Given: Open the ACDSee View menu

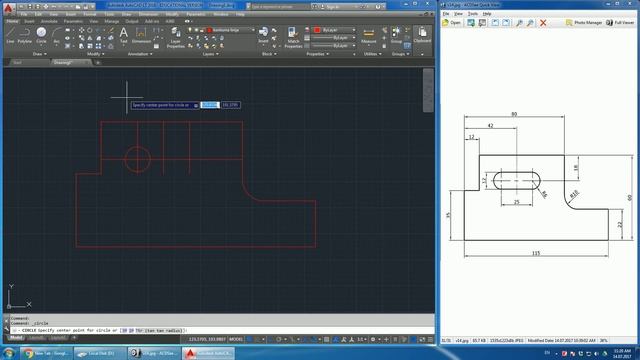Looking at the screenshot, I should point(458,14).
